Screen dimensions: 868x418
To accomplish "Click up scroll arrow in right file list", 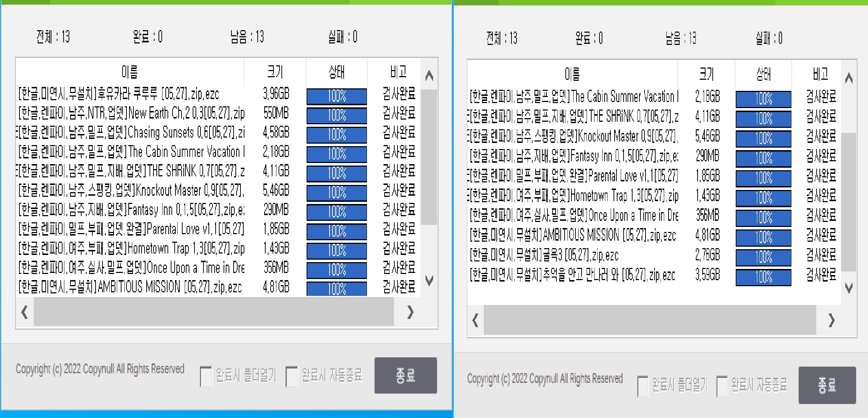I will pos(849,78).
